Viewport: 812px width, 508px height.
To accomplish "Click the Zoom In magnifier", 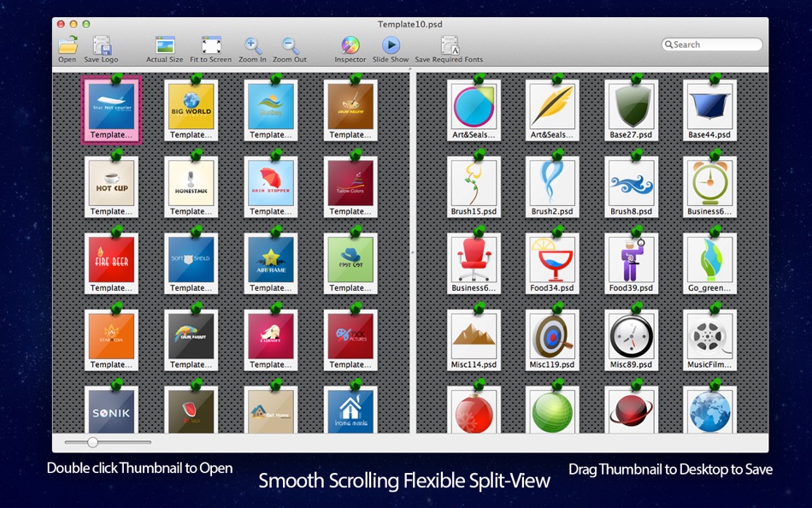I will pyautogui.click(x=253, y=45).
